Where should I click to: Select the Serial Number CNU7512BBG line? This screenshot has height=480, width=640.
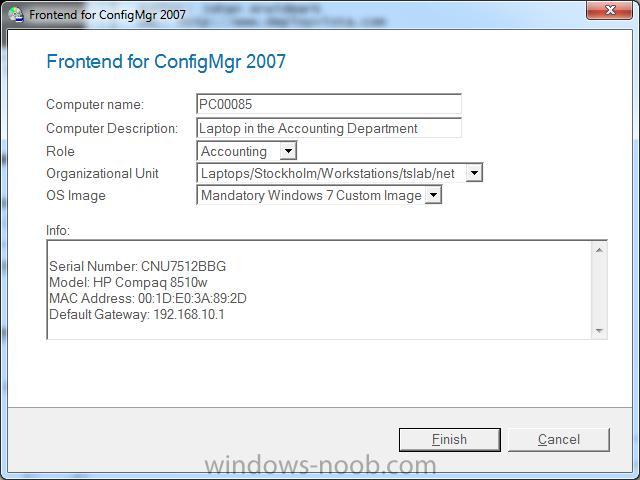138,266
